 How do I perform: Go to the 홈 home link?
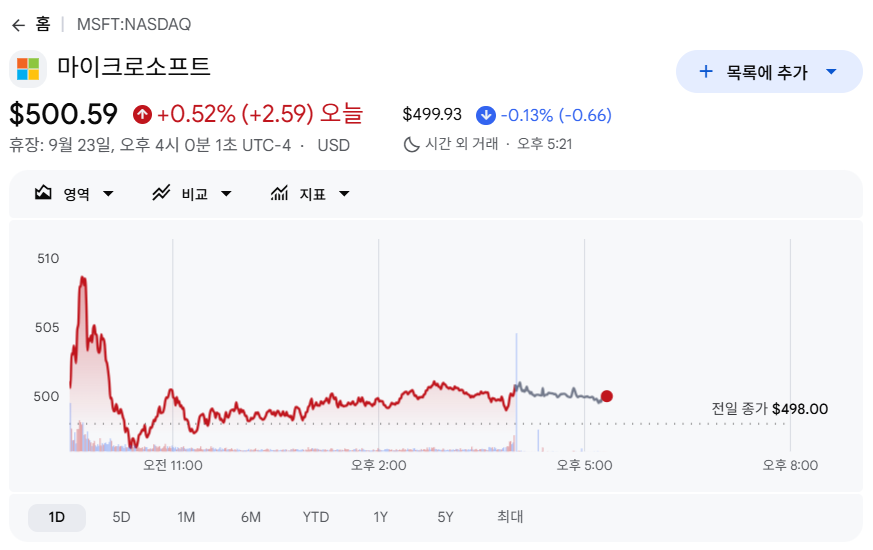43,24
